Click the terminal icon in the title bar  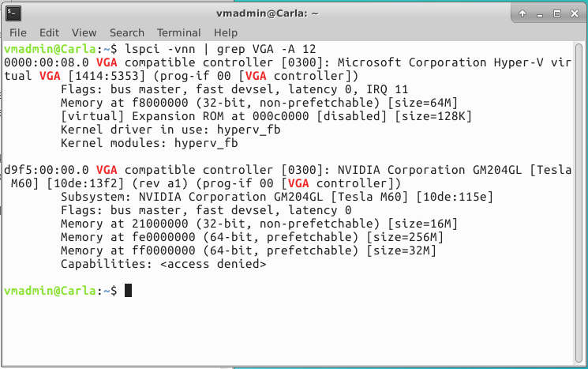click(x=13, y=13)
